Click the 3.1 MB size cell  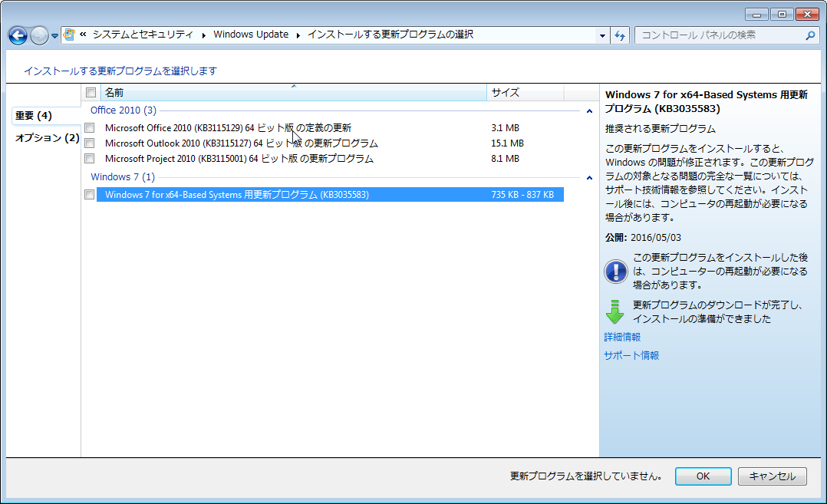point(506,127)
